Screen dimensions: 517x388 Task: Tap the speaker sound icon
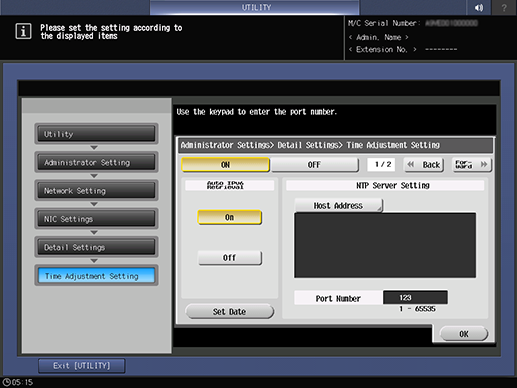point(479,7)
